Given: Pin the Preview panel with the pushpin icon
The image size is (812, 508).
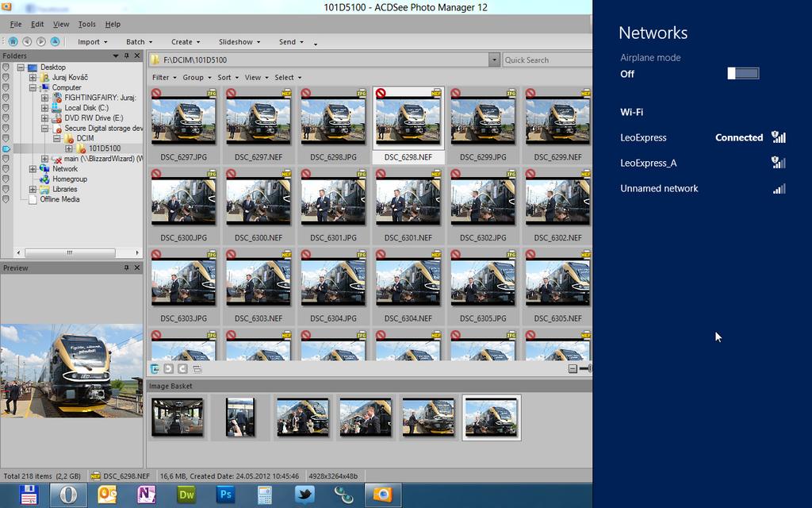Looking at the screenshot, I should (x=126, y=267).
